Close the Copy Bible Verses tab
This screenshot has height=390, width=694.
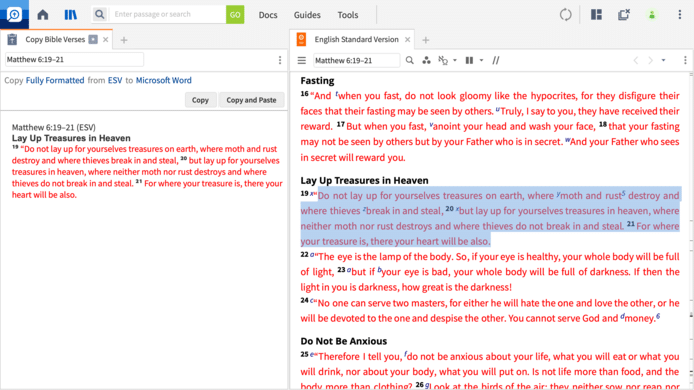[x=105, y=40]
